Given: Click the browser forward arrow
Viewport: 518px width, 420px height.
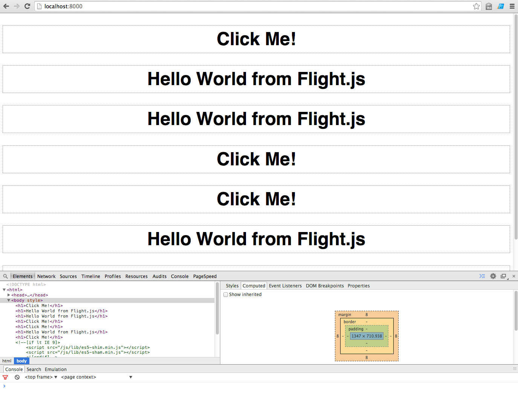Looking at the screenshot, I should click(17, 6).
